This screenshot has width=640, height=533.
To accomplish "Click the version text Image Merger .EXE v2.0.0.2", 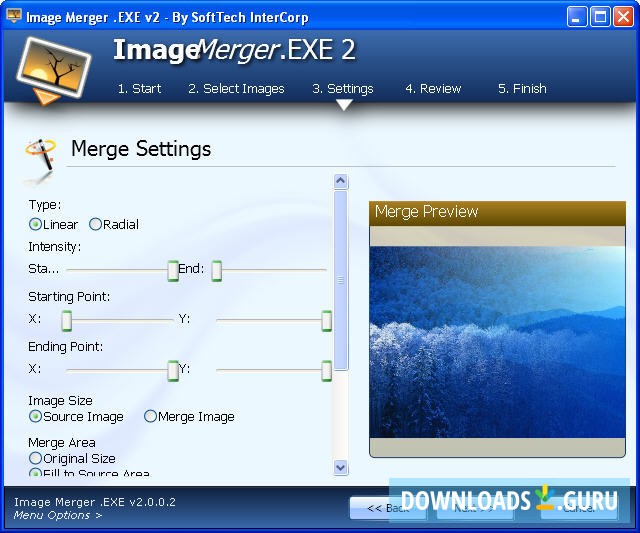I will 95,502.
